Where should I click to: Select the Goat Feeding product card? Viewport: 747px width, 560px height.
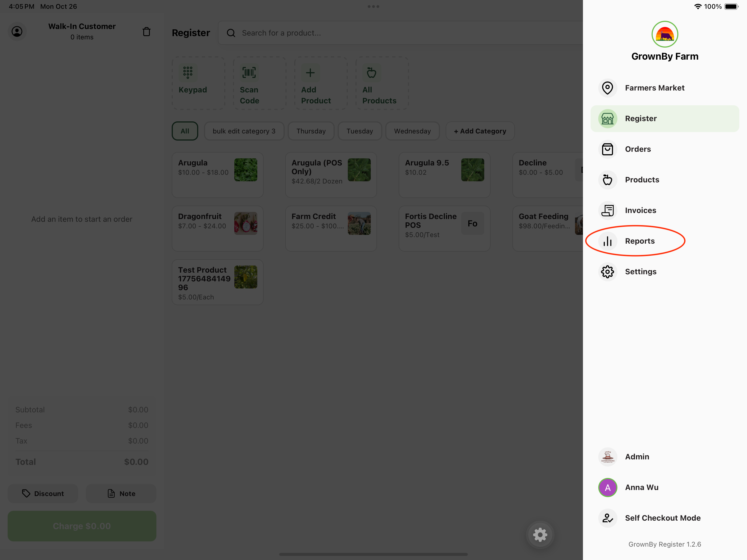pos(548,229)
